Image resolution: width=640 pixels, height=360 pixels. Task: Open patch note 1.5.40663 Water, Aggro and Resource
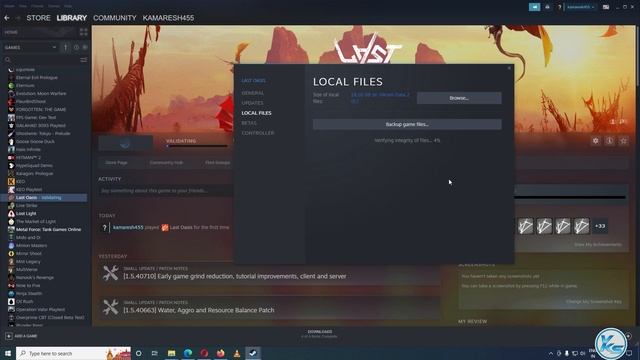(199, 310)
